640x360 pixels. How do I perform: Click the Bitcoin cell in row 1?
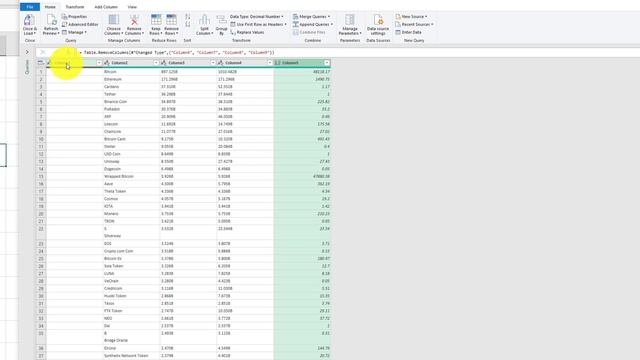click(131, 72)
